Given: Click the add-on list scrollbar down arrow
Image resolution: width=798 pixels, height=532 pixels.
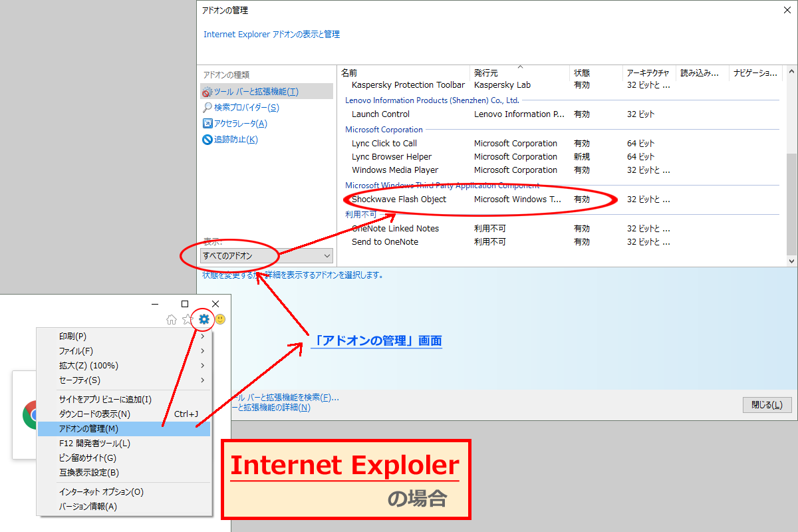Looking at the screenshot, I should click(x=791, y=261).
